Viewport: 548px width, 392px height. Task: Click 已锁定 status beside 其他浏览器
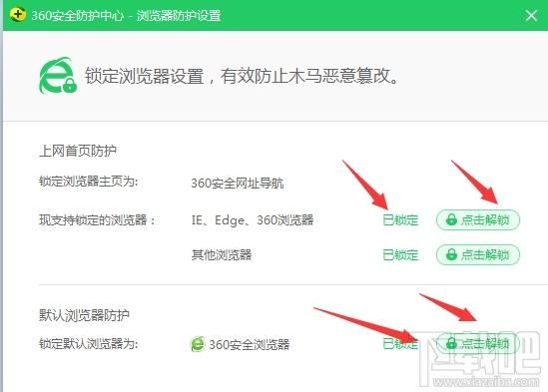400,255
